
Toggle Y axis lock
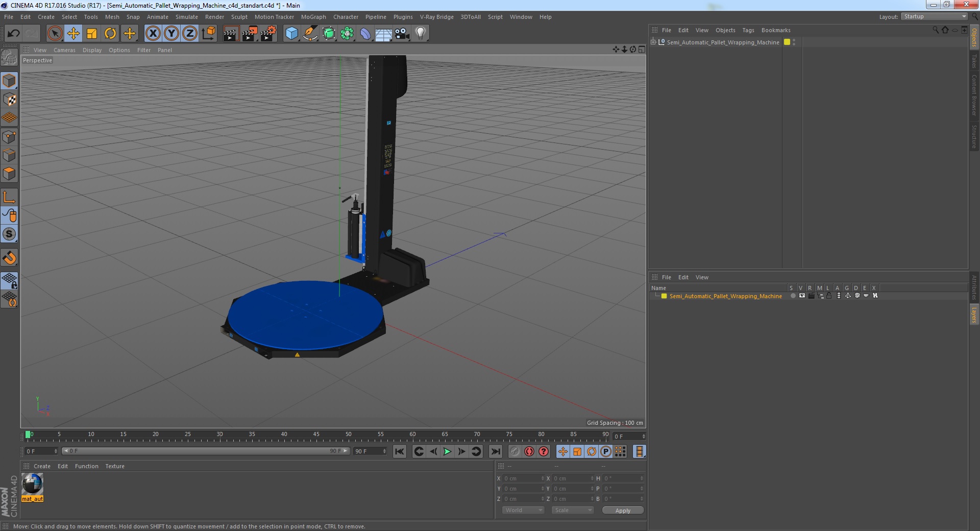[x=171, y=34]
